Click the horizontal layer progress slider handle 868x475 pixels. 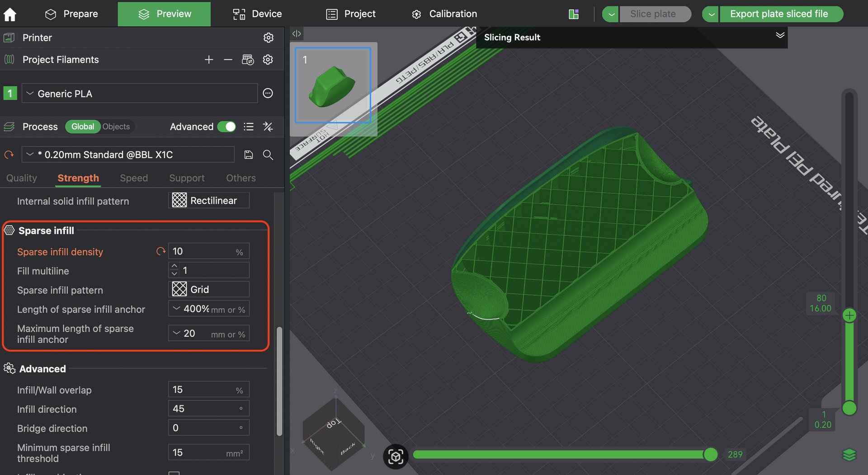(x=711, y=454)
